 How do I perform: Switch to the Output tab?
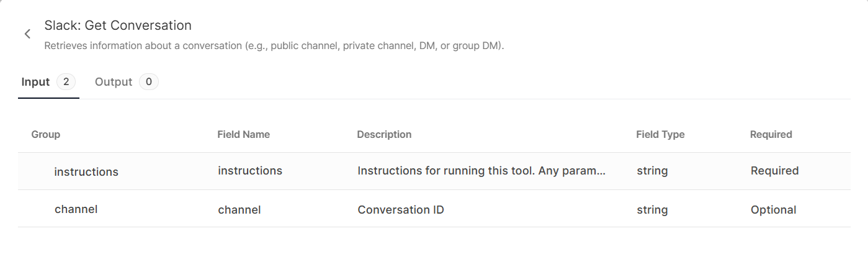pyautogui.click(x=114, y=82)
